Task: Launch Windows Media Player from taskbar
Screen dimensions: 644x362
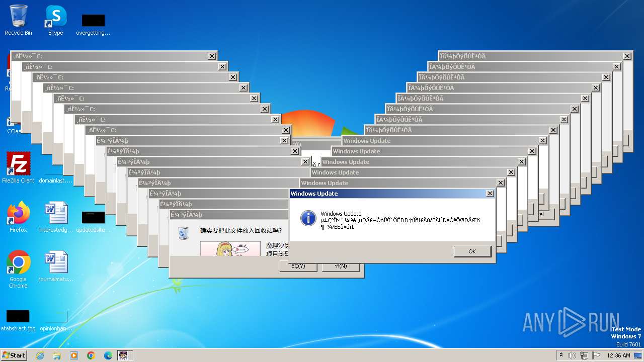Action: [74, 355]
